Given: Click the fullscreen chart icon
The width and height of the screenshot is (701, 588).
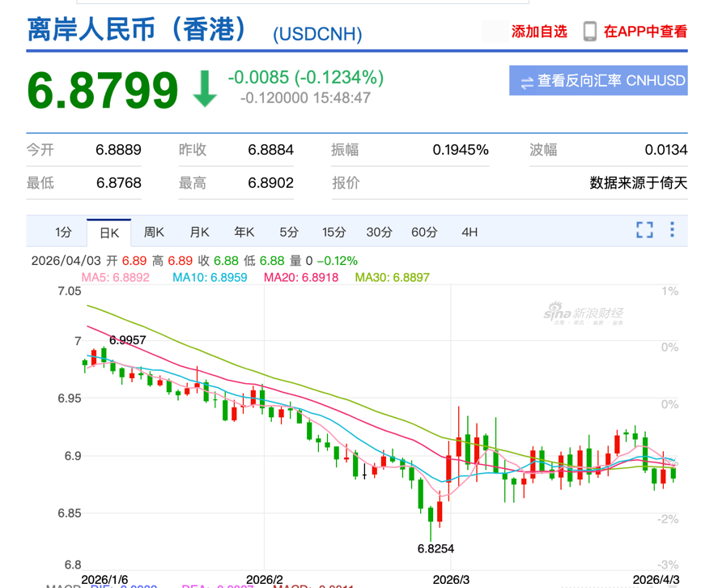Looking at the screenshot, I should [644, 230].
